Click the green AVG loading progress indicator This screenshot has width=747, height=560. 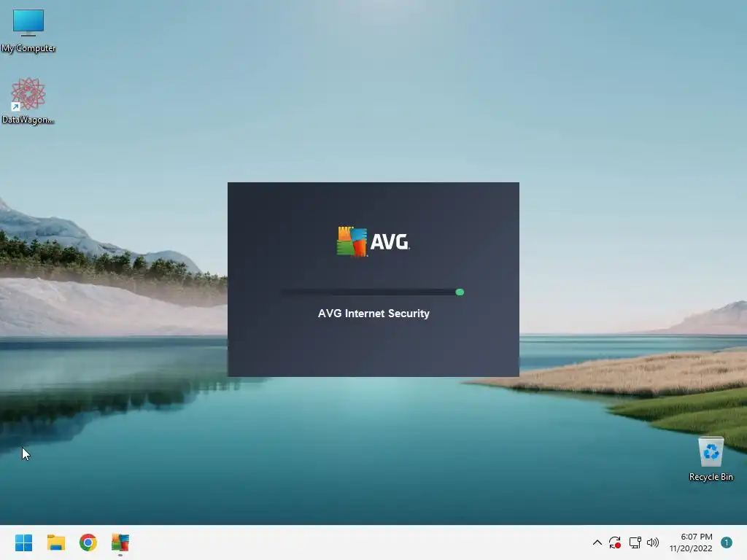tap(460, 292)
